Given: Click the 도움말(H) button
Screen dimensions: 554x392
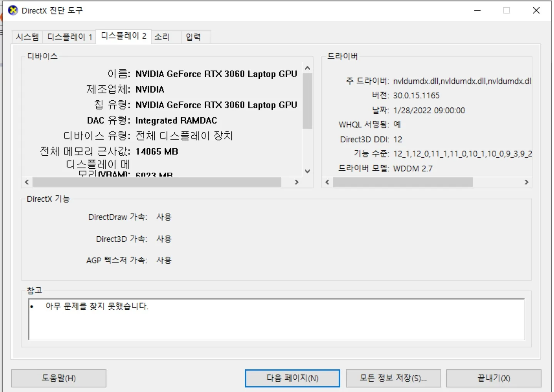Looking at the screenshot, I should [x=59, y=378].
